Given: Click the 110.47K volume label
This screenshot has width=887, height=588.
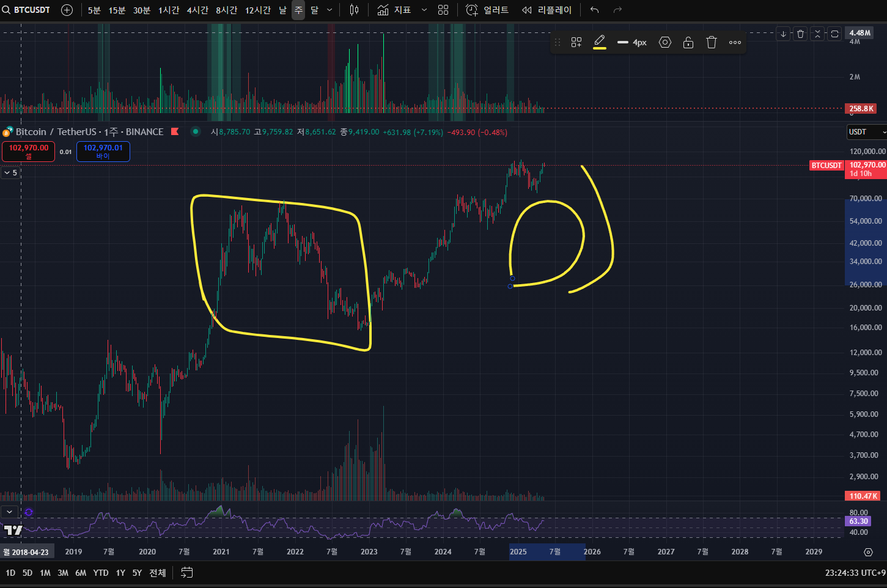Looking at the screenshot, I should coord(863,496).
